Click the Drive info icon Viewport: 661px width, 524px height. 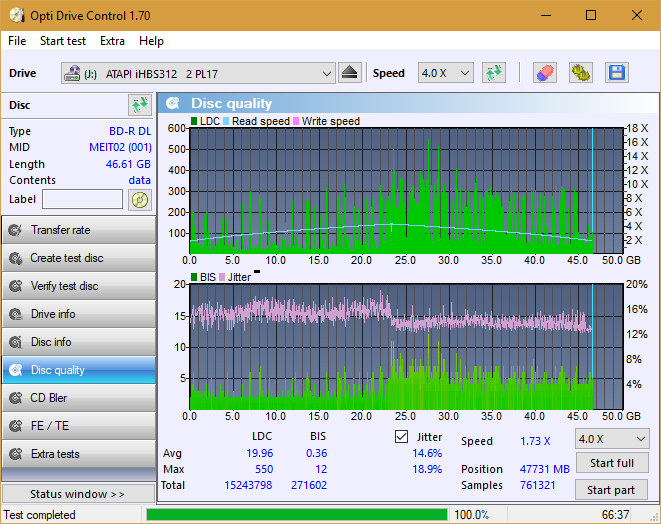click(x=16, y=314)
